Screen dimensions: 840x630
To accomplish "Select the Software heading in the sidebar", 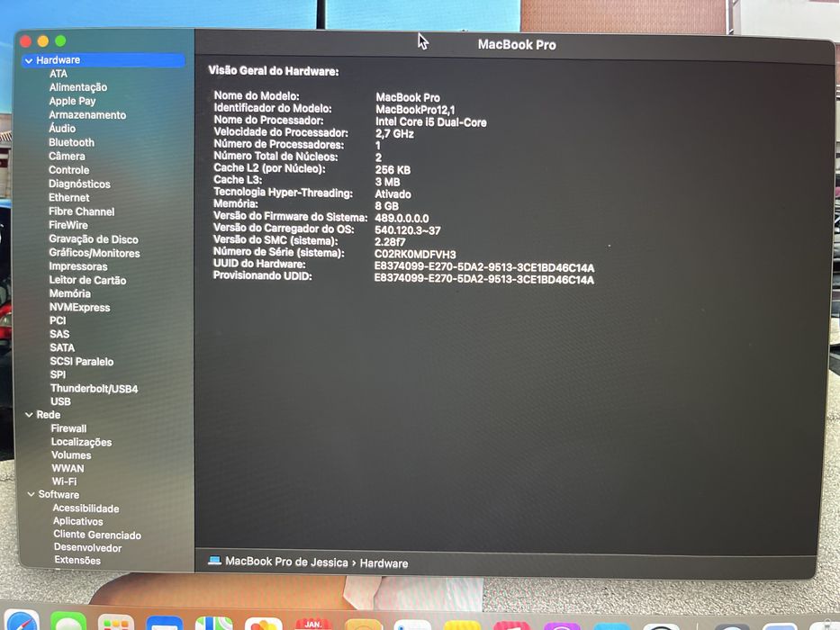I will (59, 494).
